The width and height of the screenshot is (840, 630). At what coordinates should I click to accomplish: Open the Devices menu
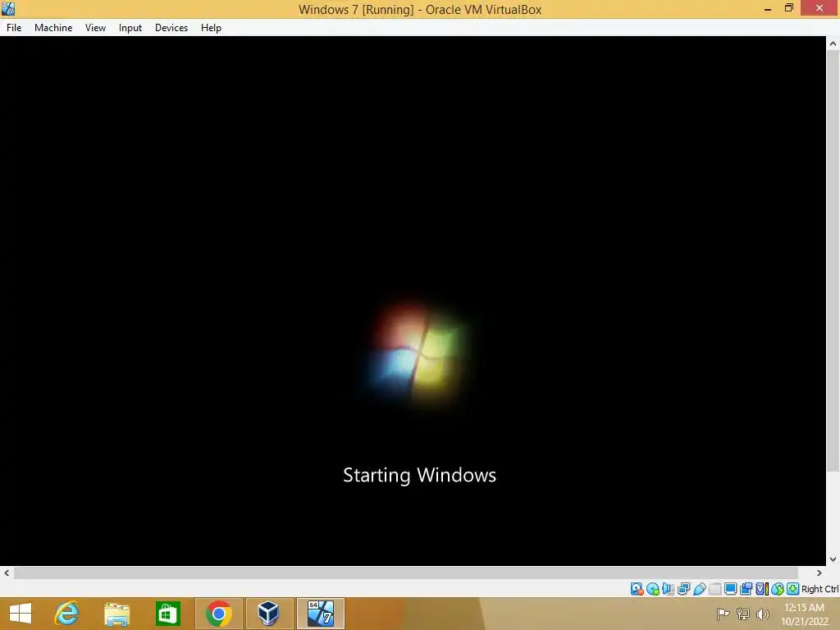pyautogui.click(x=171, y=28)
